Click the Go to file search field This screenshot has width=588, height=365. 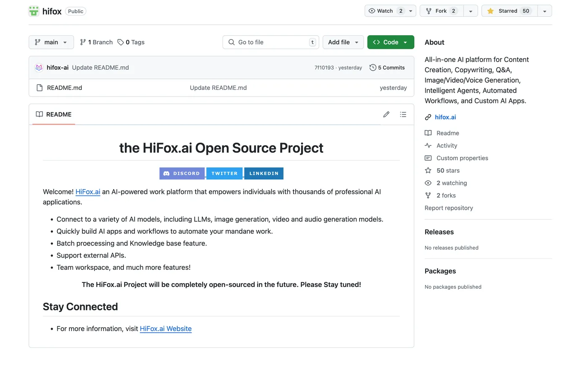point(270,42)
